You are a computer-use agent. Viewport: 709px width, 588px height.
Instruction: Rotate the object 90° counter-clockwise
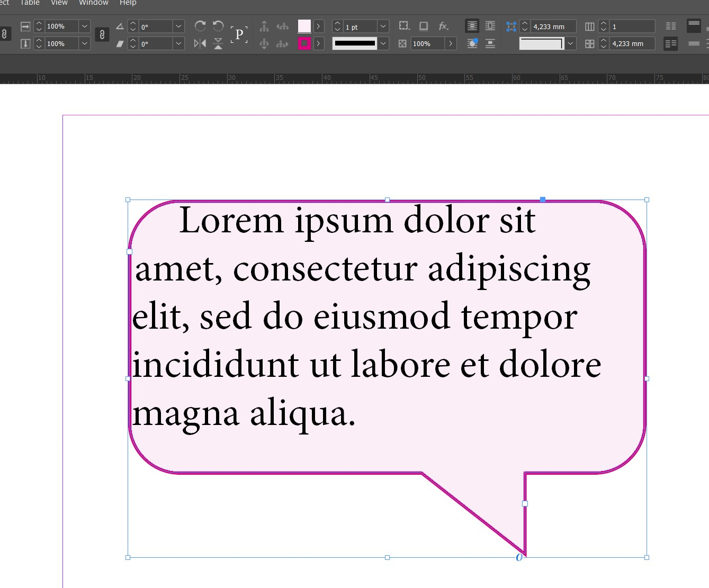[218, 26]
